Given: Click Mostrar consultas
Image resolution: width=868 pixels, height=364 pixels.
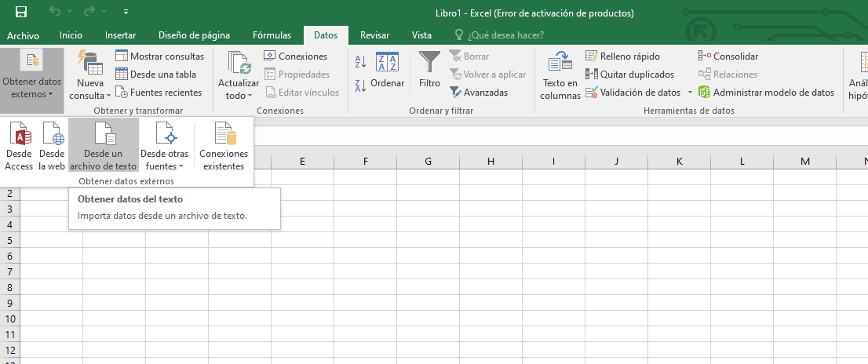Looking at the screenshot, I should (x=159, y=56).
